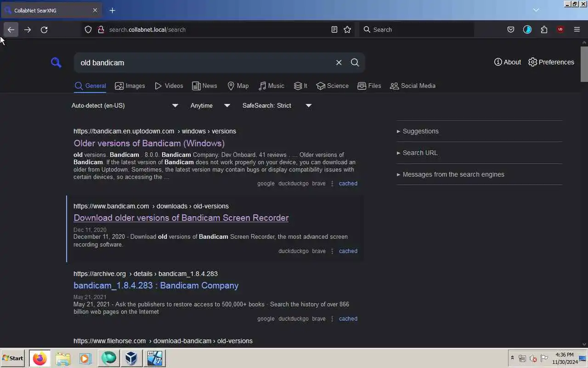This screenshot has width=588, height=368.
Task: Go back to the previous page
Action: [11, 29]
